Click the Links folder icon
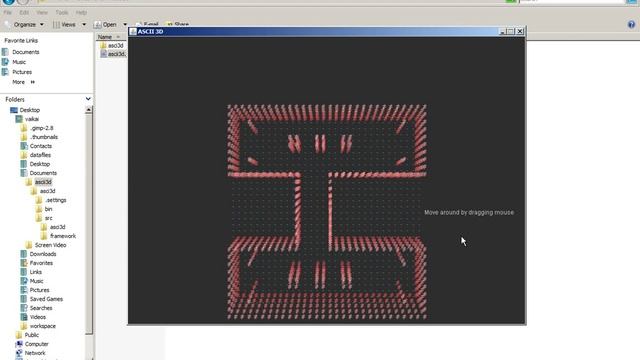 (24, 272)
